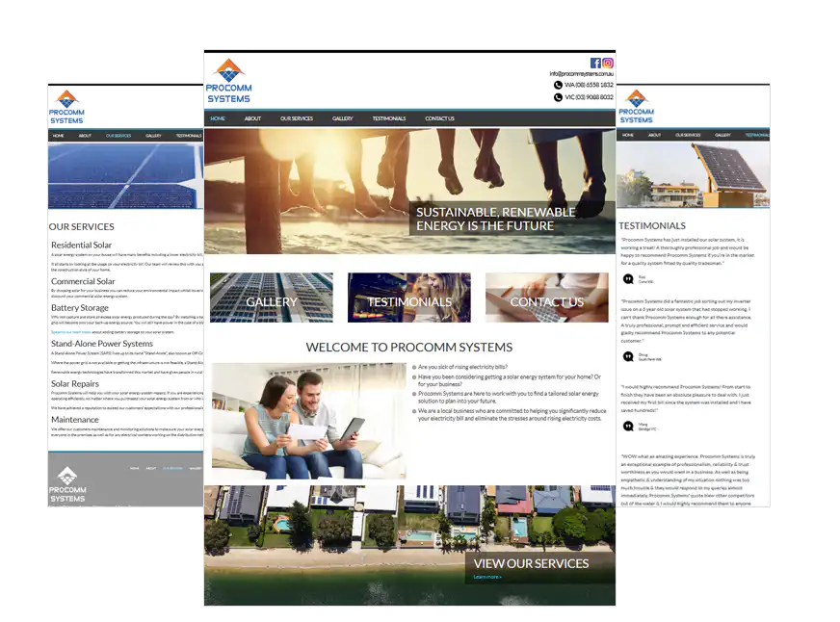
Task: Click the 'Are you sick of rising electricity bills?' bullet
Action: pos(462,367)
